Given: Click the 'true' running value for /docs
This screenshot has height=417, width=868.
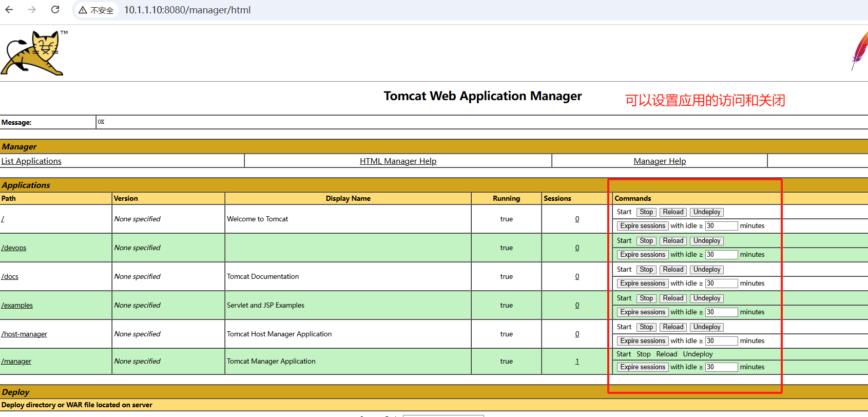Looking at the screenshot, I should coord(507,276).
